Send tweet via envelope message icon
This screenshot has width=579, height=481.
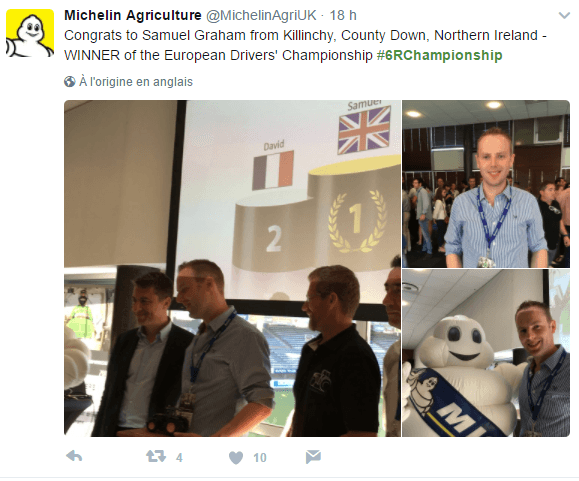click(x=313, y=457)
